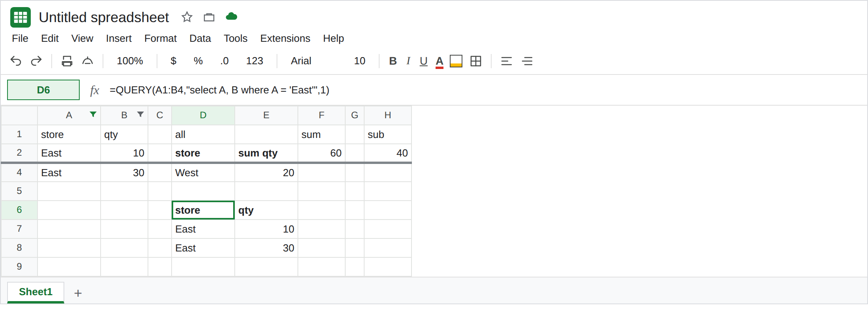Open the font size 10 dropdown
Image resolution: width=868 pixels, height=309 pixels.
(x=359, y=61)
